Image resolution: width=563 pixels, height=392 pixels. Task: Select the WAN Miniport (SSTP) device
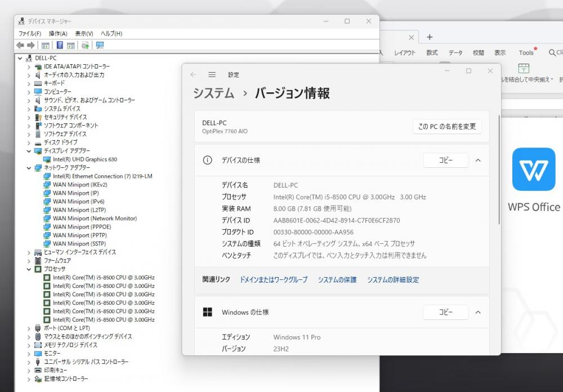click(79, 244)
